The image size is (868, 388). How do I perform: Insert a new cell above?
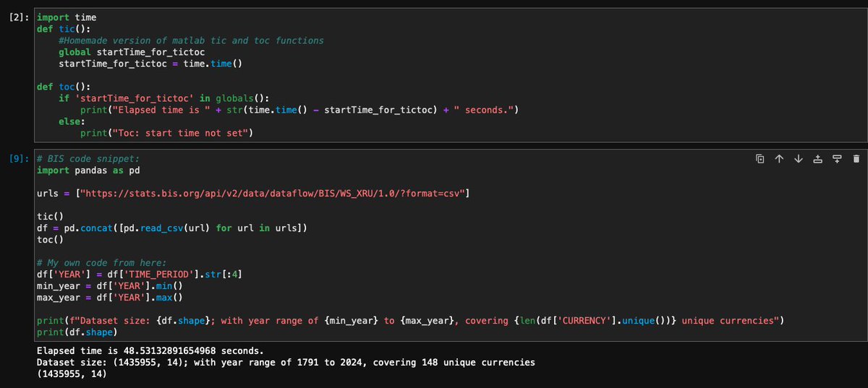[x=817, y=158]
